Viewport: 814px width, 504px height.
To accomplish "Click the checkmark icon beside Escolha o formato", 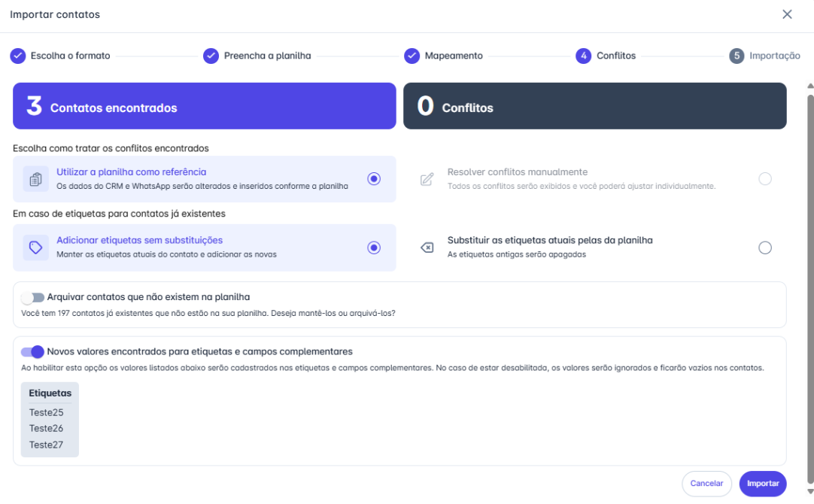I will [17, 56].
